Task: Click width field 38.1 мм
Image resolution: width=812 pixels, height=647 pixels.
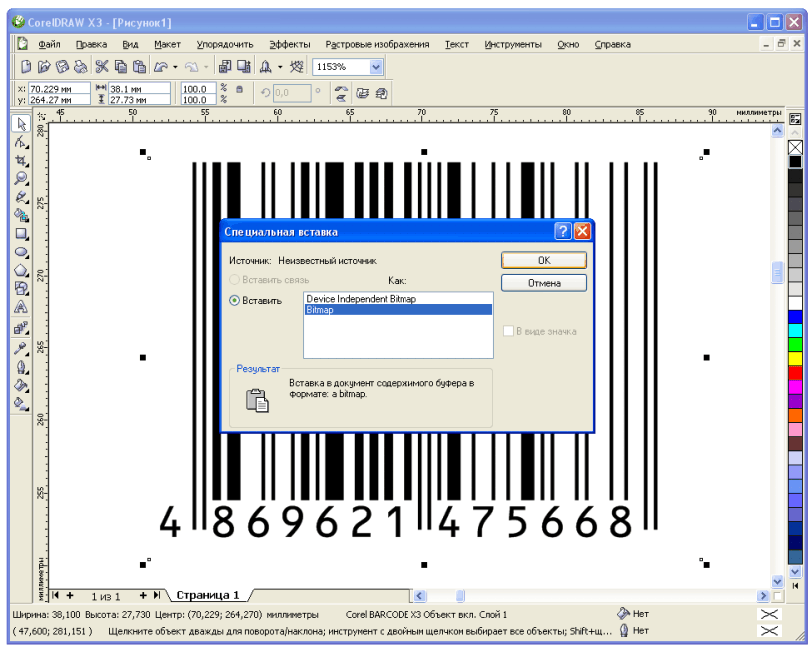Action: pyautogui.click(x=139, y=89)
